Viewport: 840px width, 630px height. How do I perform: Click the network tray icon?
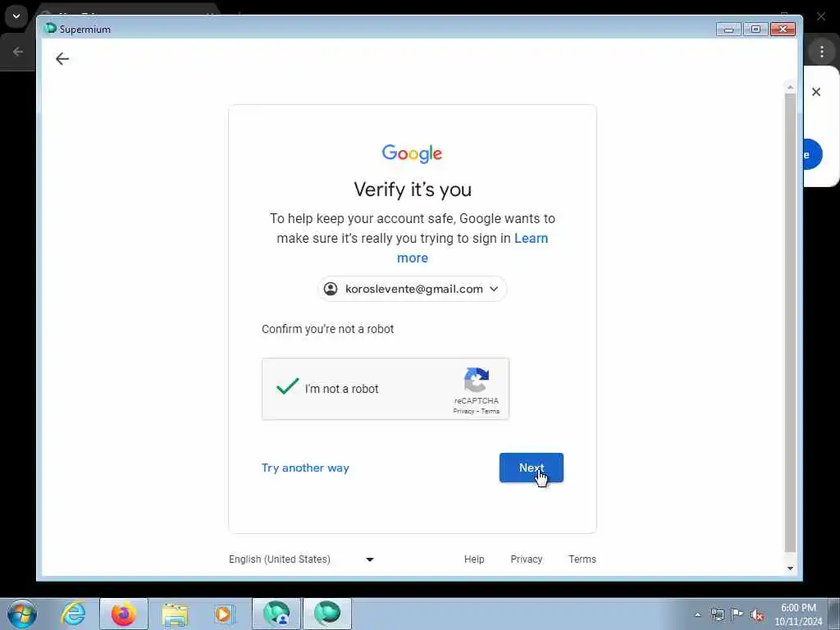pyautogui.click(x=717, y=614)
